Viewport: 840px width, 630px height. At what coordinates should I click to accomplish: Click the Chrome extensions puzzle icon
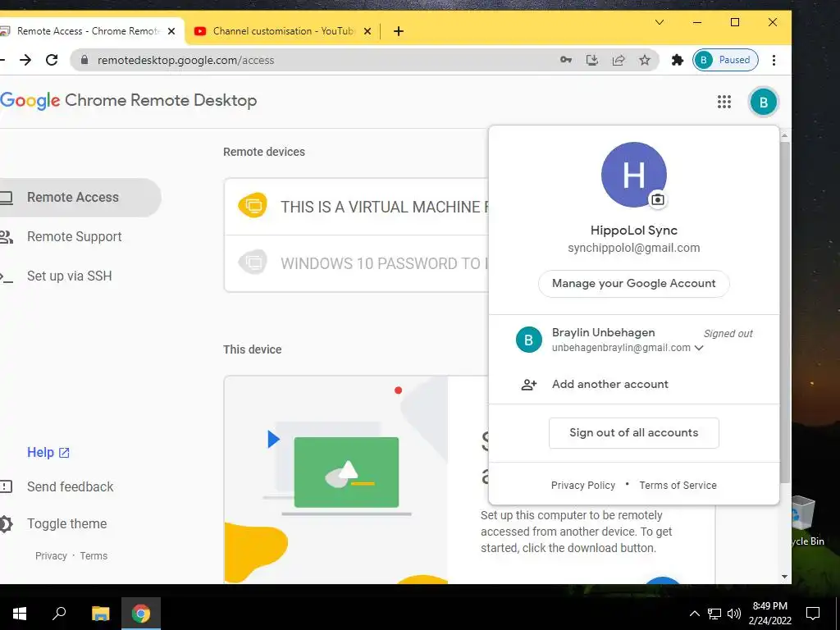pos(677,60)
